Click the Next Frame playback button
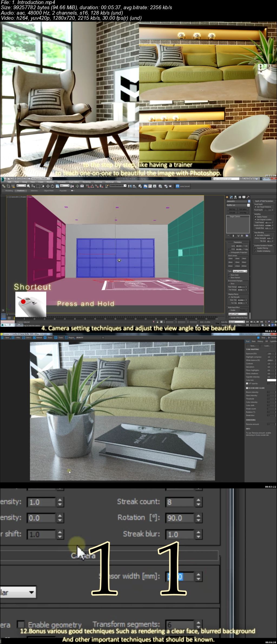 pyautogui.click(x=258, y=322)
